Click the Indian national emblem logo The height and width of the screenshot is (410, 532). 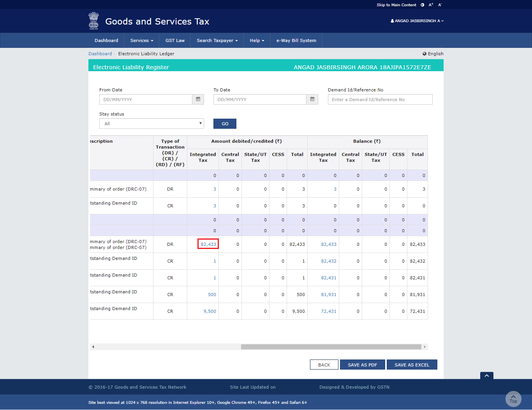(x=93, y=21)
